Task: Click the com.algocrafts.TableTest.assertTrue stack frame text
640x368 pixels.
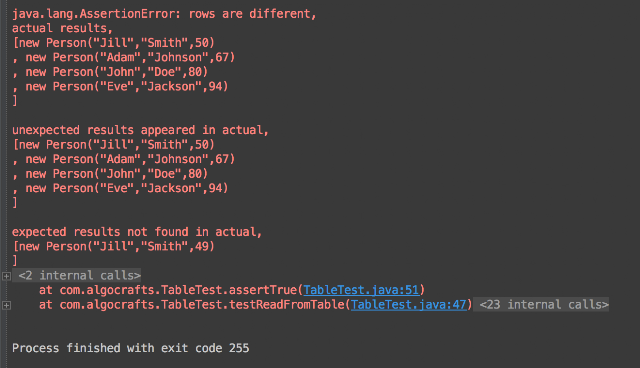Action: click(178, 290)
